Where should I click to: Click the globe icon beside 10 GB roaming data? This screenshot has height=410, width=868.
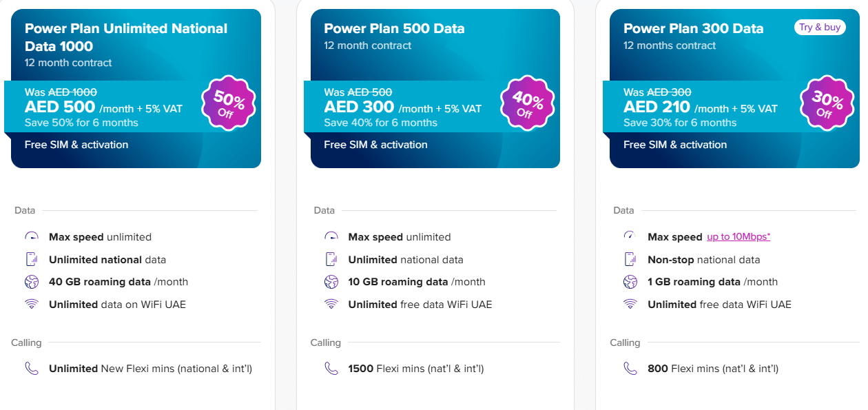pyautogui.click(x=331, y=282)
